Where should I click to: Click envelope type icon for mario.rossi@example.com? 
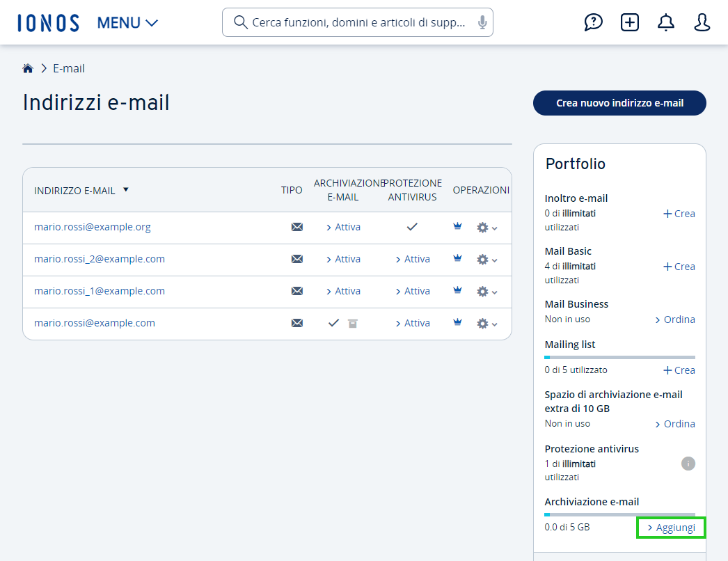coord(297,323)
